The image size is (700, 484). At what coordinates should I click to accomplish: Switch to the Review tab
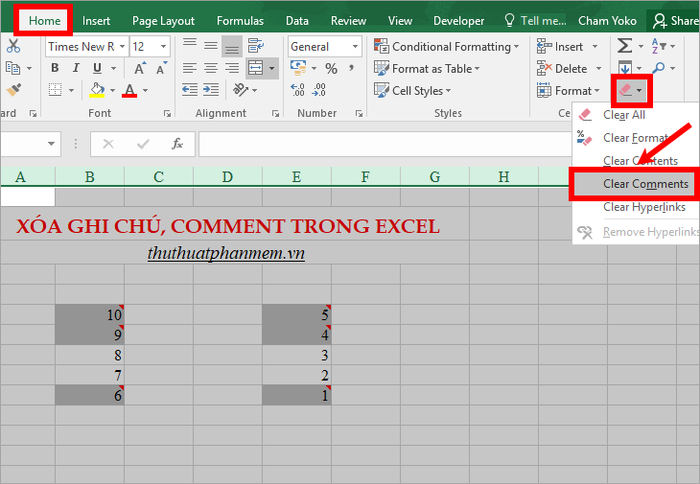pos(348,21)
